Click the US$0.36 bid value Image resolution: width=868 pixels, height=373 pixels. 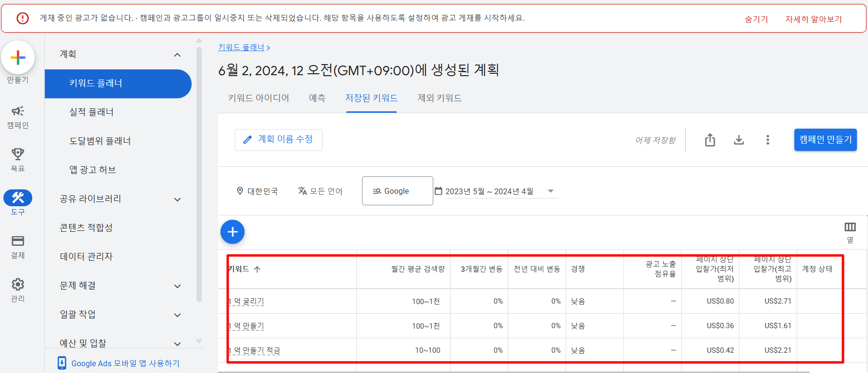pos(720,326)
